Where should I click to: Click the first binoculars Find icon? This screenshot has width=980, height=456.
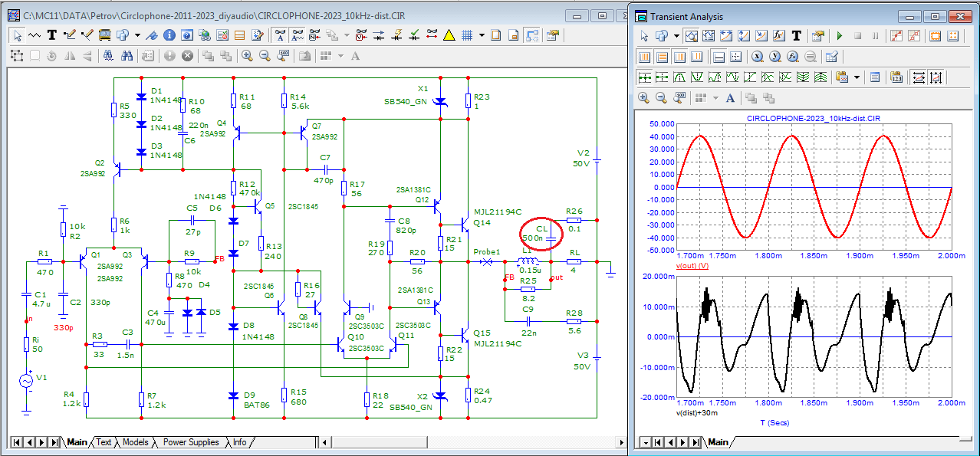[109, 55]
